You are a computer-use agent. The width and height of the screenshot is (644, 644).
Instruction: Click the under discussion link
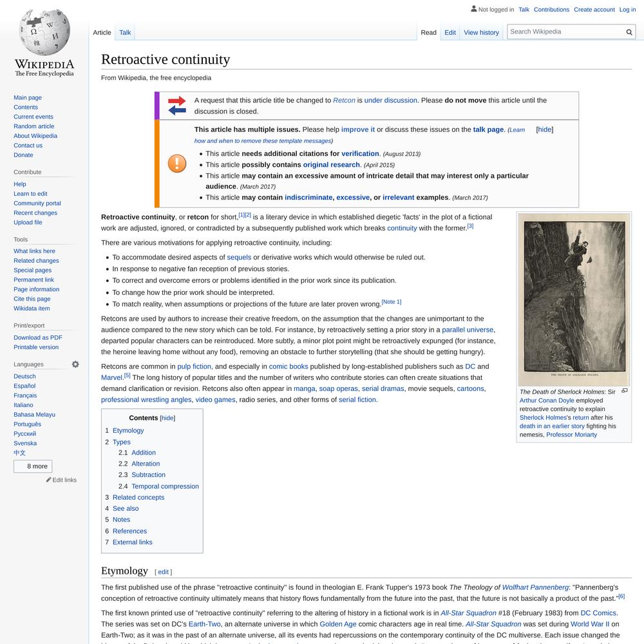(390, 100)
